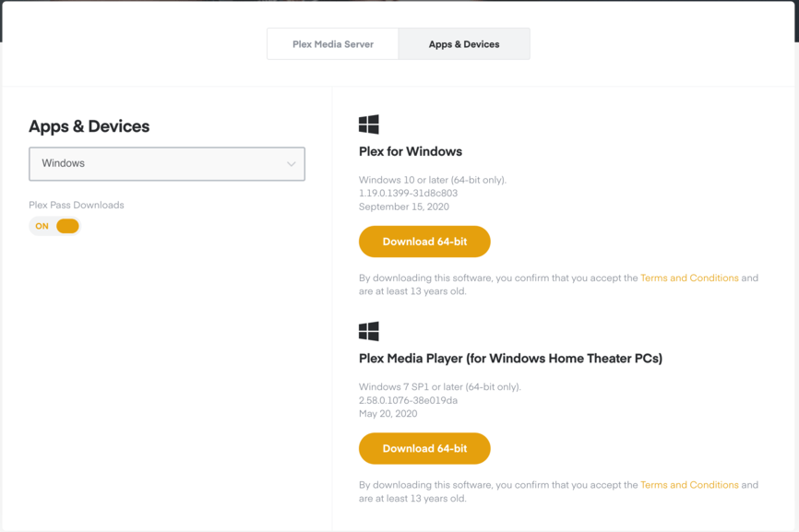Click the Windows 10 or later requirement text
799x532 pixels.
coord(433,180)
